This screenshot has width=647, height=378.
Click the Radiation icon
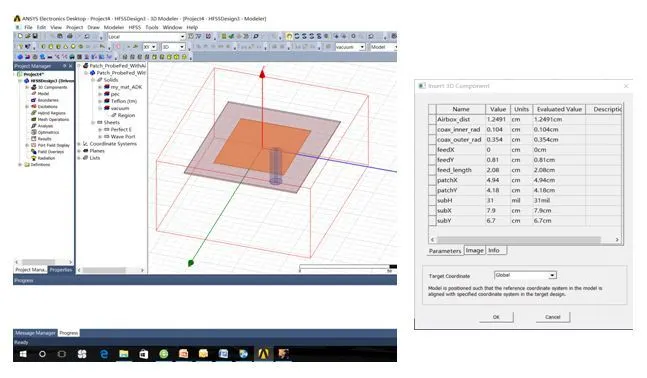[x=34, y=158]
